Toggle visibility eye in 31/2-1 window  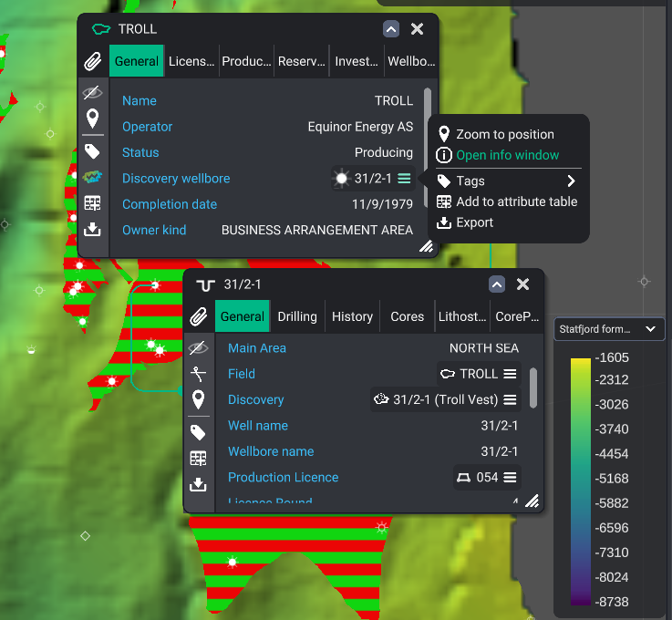[198, 347]
